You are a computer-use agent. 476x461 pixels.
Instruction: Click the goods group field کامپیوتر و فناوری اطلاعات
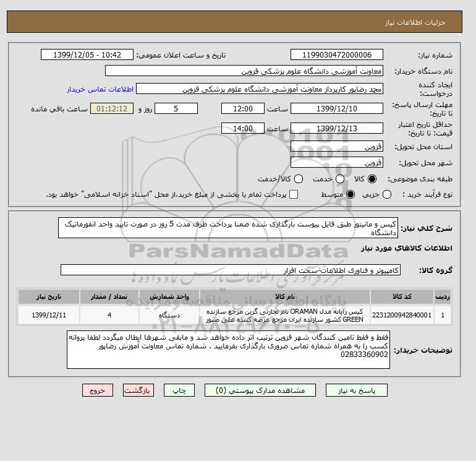[x=231, y=270]
